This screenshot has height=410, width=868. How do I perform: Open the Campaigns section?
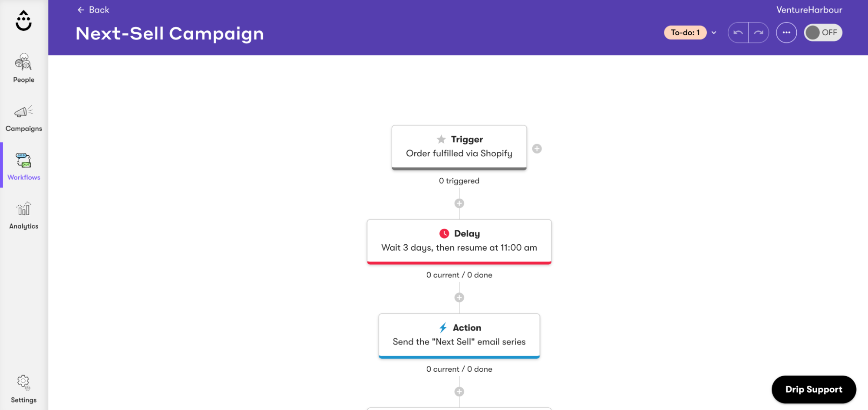(x=23, y=117)
